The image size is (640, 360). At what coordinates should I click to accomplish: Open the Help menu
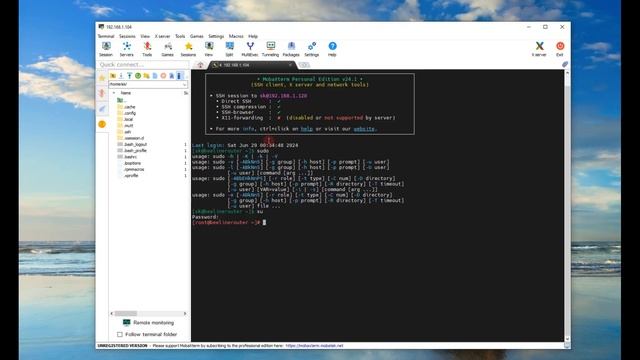tap(253, 36)
